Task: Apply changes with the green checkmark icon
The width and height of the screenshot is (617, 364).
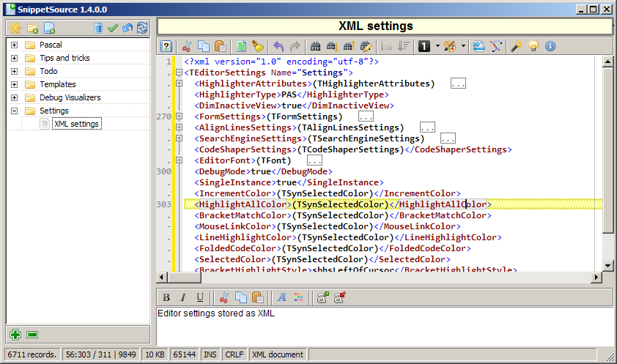Action: [x=113, y=28]
